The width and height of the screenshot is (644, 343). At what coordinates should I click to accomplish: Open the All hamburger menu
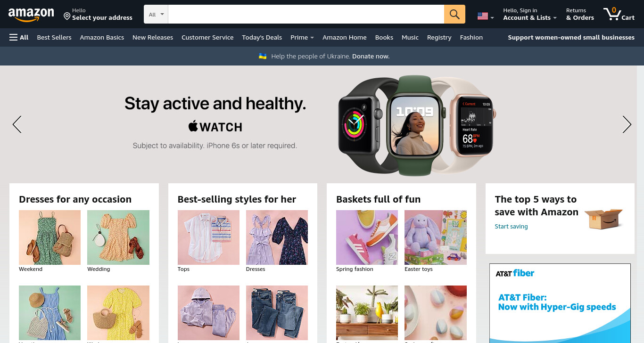pyautogui.click(x=19, y=37)
